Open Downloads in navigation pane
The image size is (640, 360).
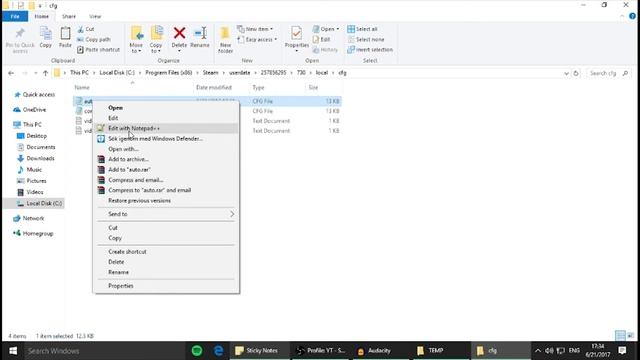point(36,158)
